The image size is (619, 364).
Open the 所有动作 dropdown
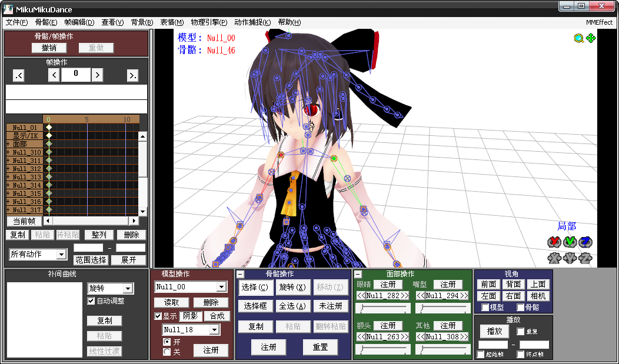click(61, 255)
